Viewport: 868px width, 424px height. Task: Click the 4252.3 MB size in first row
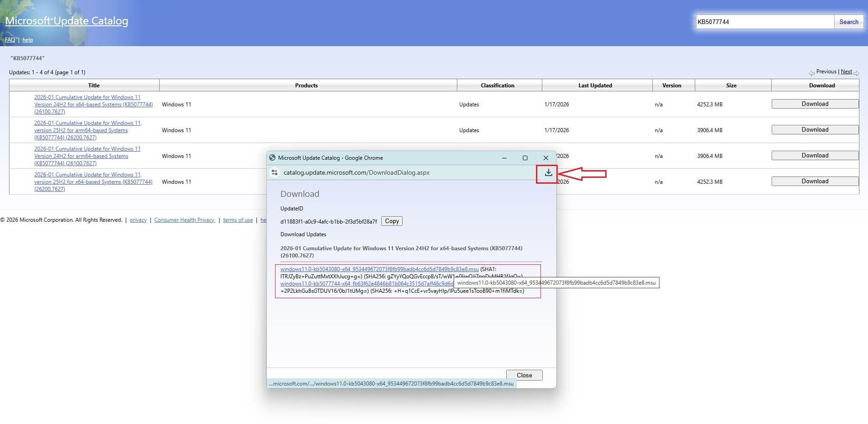710,105
